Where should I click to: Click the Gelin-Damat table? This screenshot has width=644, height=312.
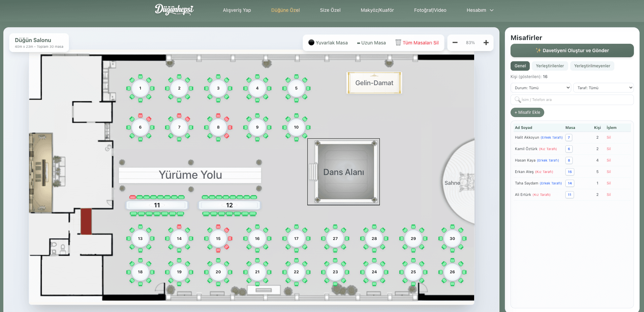374,83
